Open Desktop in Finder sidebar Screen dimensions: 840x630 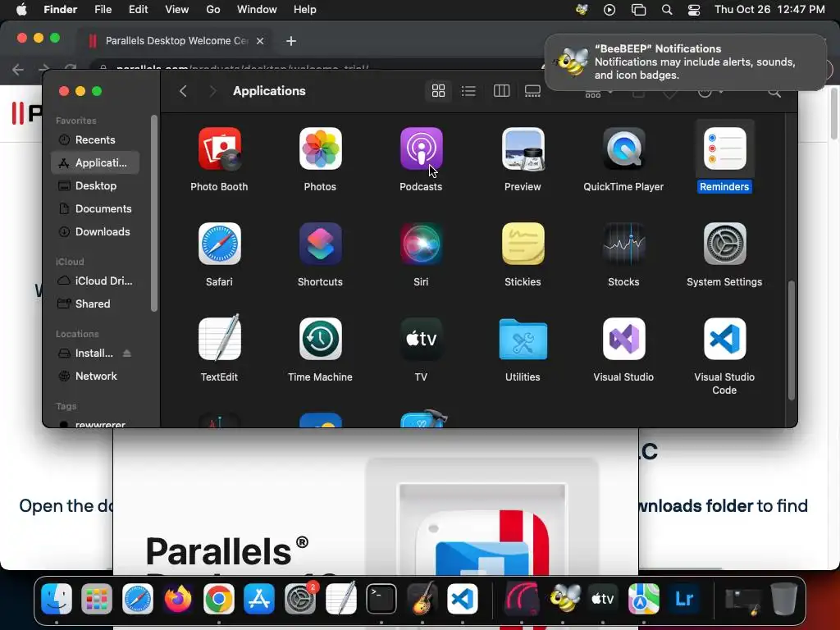[95, 186]
